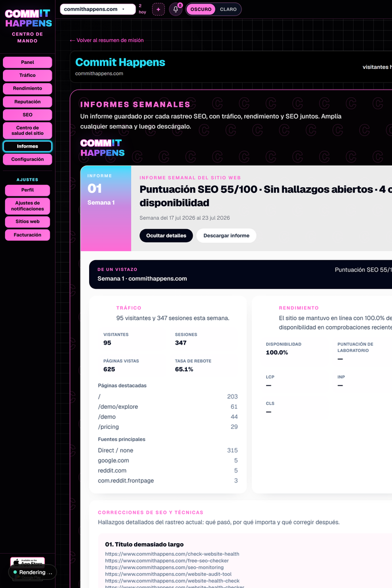The image size is (392, 588).
Task: Click the Páginas vistas value 625
Action: 109,369
